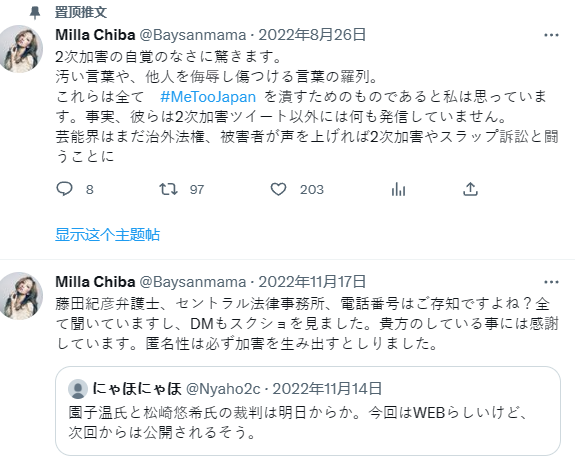Click the @Baysanmama handle on the November tweet

(x=193, y=282)
